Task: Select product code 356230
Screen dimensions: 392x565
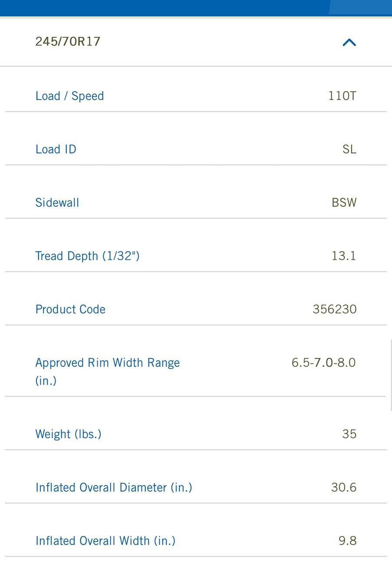Action: point(334,309)
